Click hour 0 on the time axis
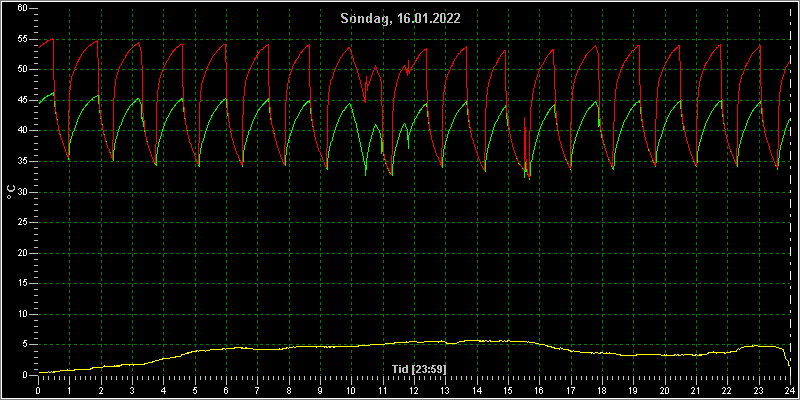The width and height of the screenshot is (800, 400). (x=38, y=389)
